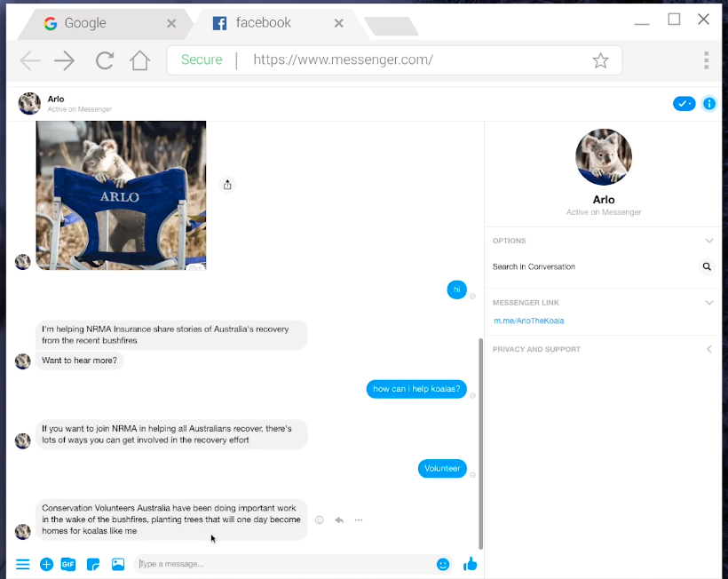Go forward with the browser forward arrow
The width and height of the screenshot is (728, 579).
click(x=64, y=60)
